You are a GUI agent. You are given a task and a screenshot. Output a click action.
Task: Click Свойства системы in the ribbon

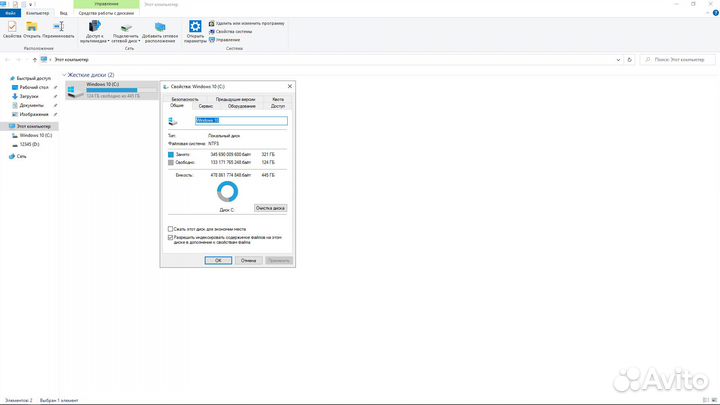tap(231, 32)
